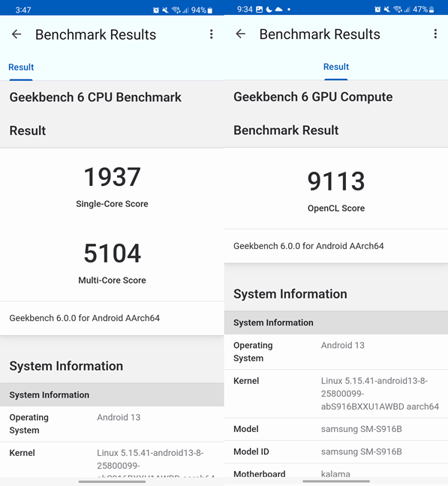Tap gray System Information subheader on CPU screen
The height and width of the screenshot is (486, 448).
coord(112,394)
